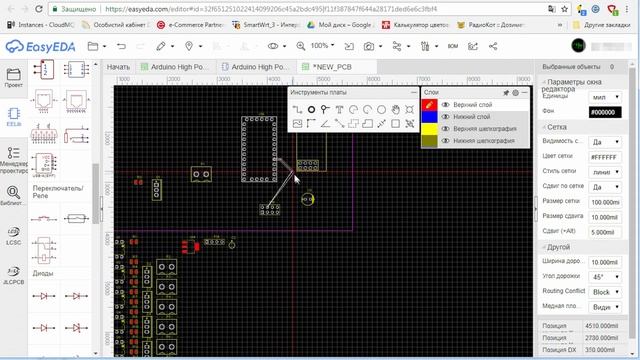This screenshot has height=360, width=640.
Task: Click the yellow Верхняя шелкография swatch
Action: [x=429, y=129]
